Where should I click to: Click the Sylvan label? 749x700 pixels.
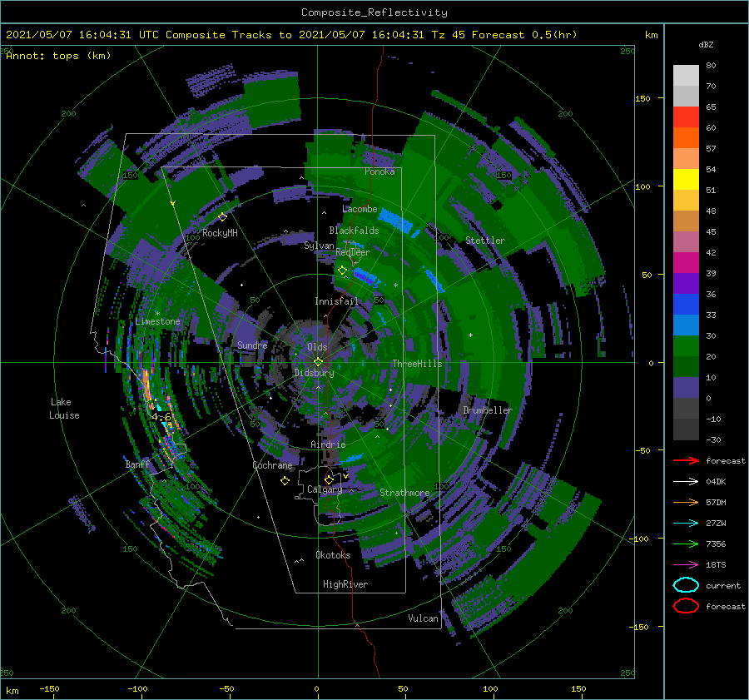click(319, 246)
